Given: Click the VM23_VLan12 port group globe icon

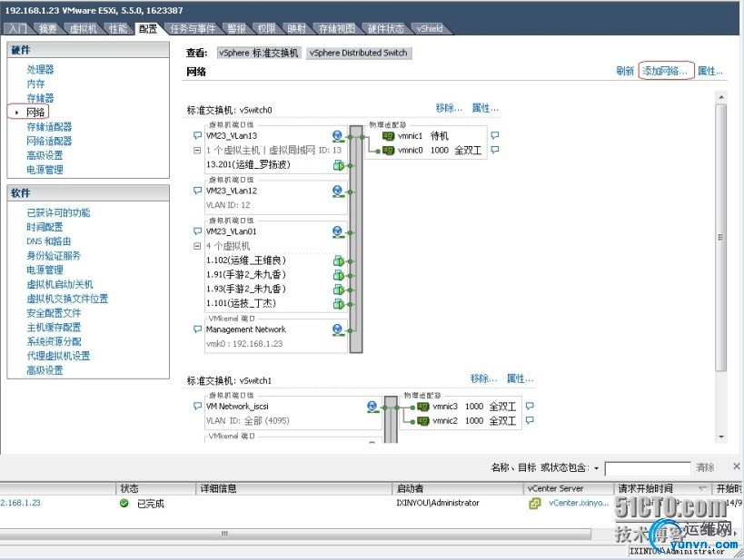Looking at the screenshot, I should [337, 192].
